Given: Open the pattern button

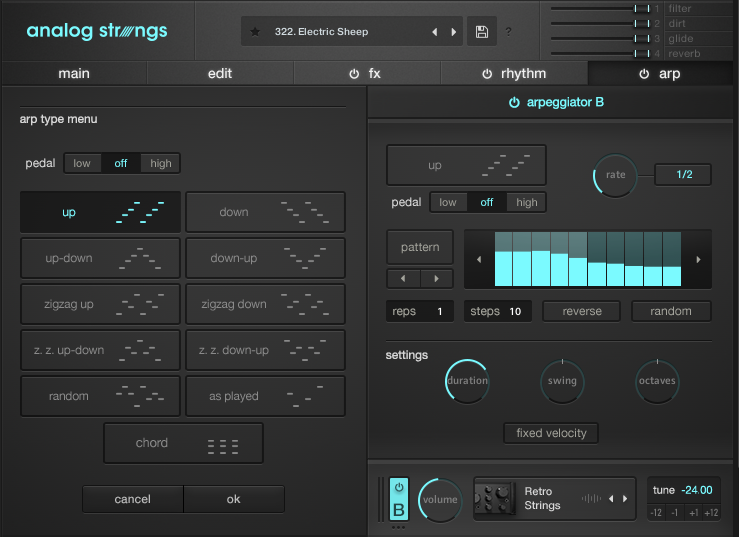Looking at the screenshot, I should click(x=420, y=247).
